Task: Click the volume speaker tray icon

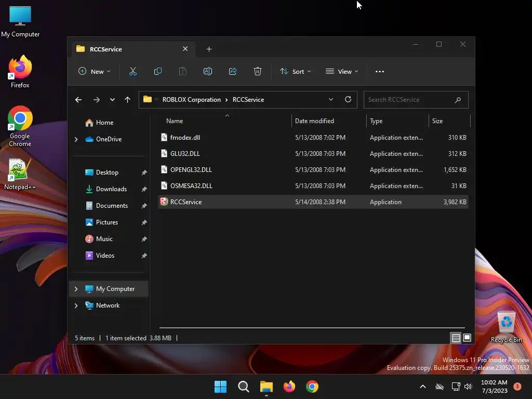Action: coord(468,387)
